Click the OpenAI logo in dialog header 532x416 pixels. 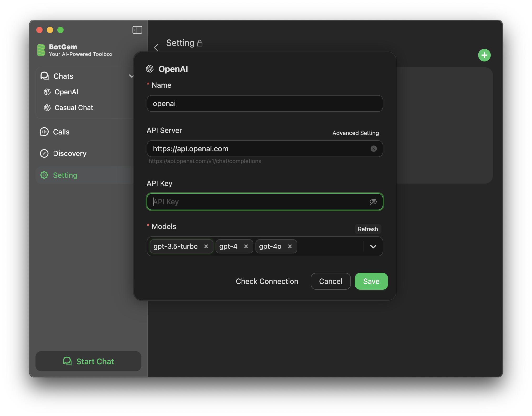[x=150, y=69]
